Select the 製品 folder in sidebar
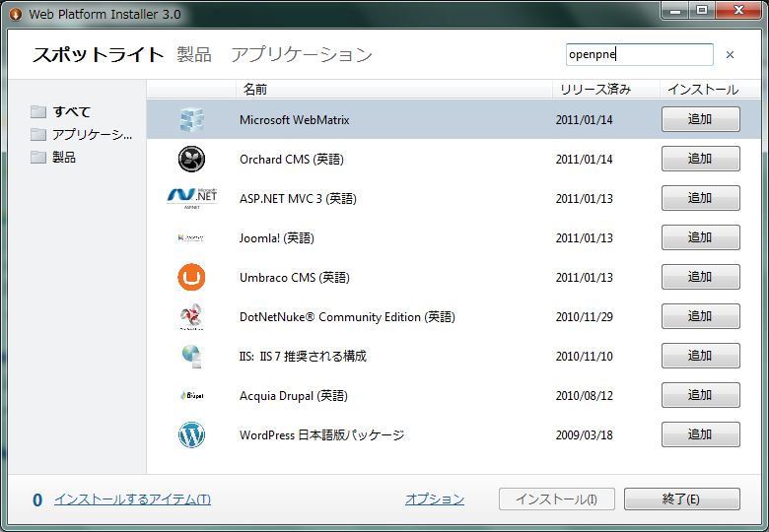Image resolution: width=769 pixels, height=532 pixels. 64,158
